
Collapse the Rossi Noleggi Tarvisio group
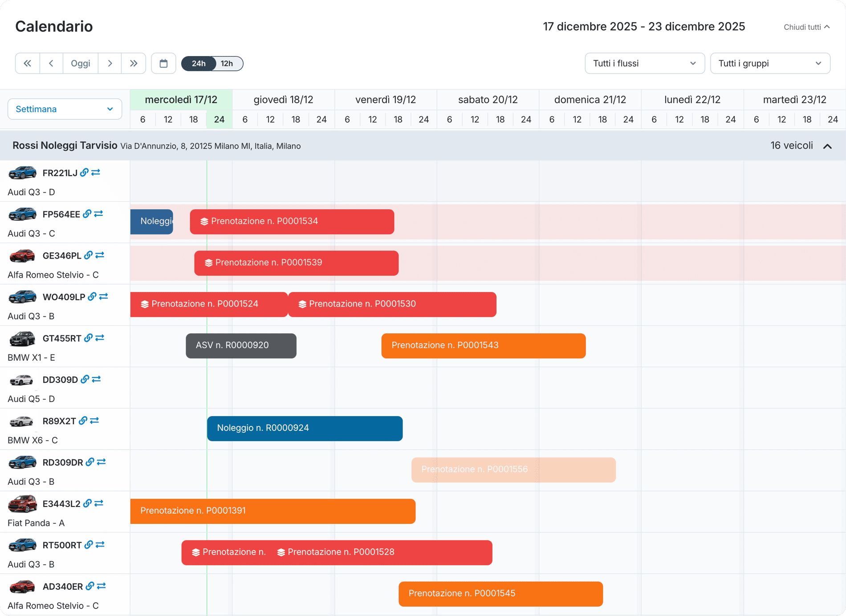(827, 146)
